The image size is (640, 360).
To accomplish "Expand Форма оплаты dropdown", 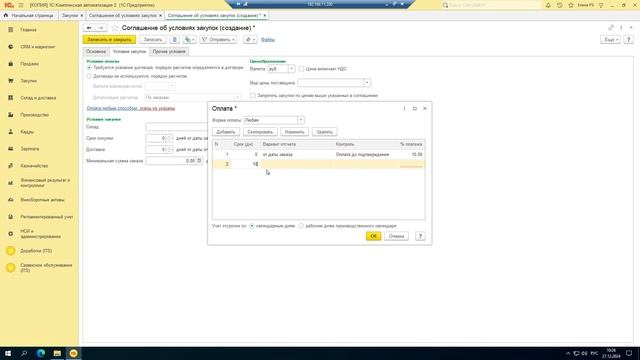I will pos(301,120).
